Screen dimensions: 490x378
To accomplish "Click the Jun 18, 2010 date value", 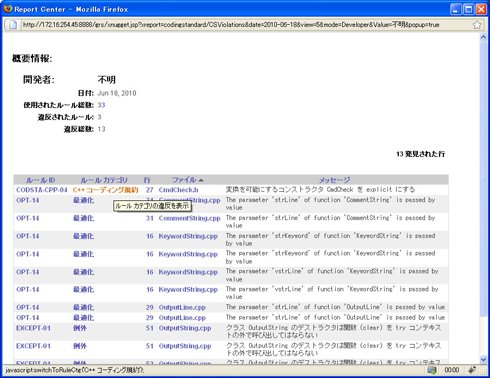I will click(117, 93).
